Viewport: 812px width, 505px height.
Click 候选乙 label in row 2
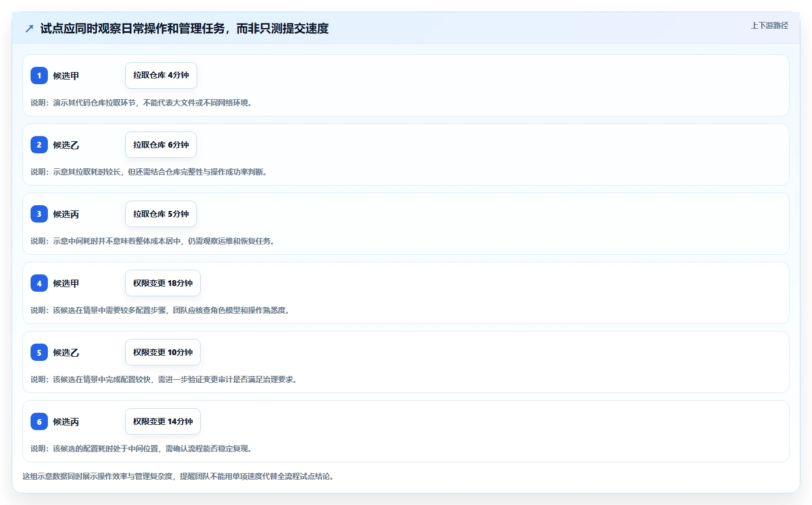pos(66,145)
